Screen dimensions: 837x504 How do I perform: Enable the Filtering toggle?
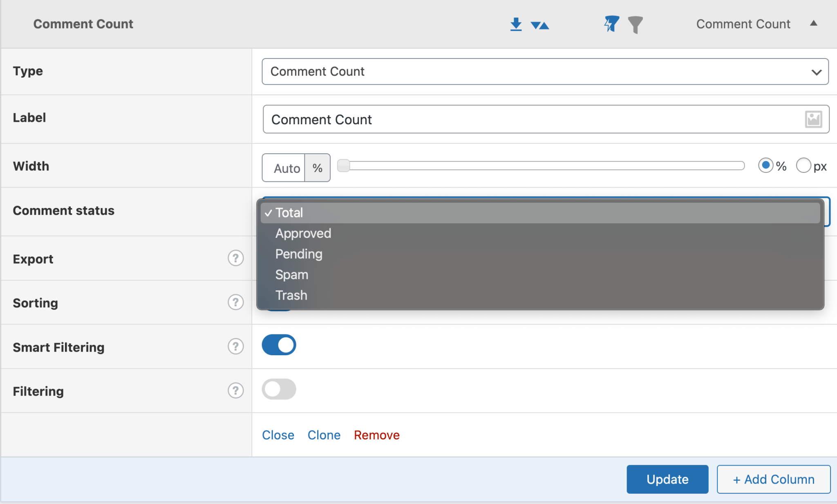(279, 389)
